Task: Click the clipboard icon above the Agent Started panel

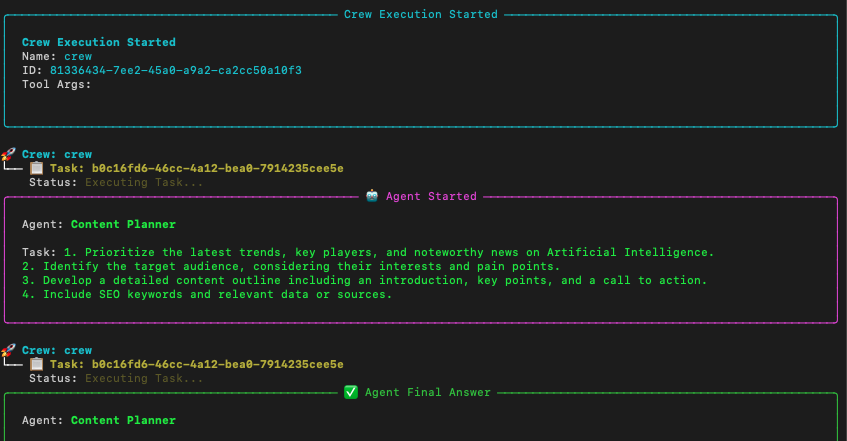Action: [x=36, y=168]
